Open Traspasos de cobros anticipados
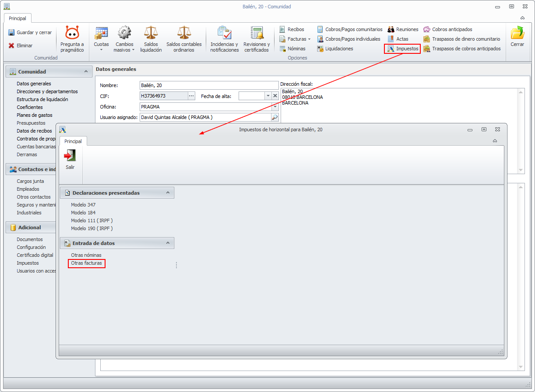The height and width of the screenshot is (392, 535). coord(462,49)
